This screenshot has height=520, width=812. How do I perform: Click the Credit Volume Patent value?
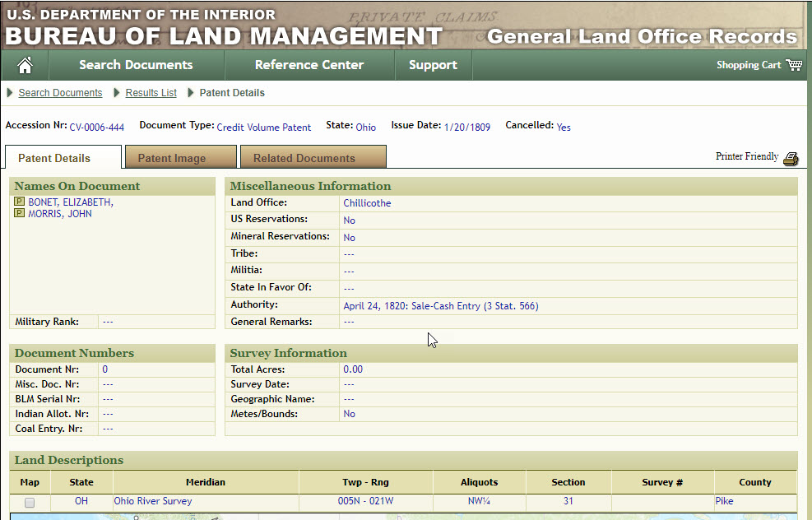pos(263,128)
